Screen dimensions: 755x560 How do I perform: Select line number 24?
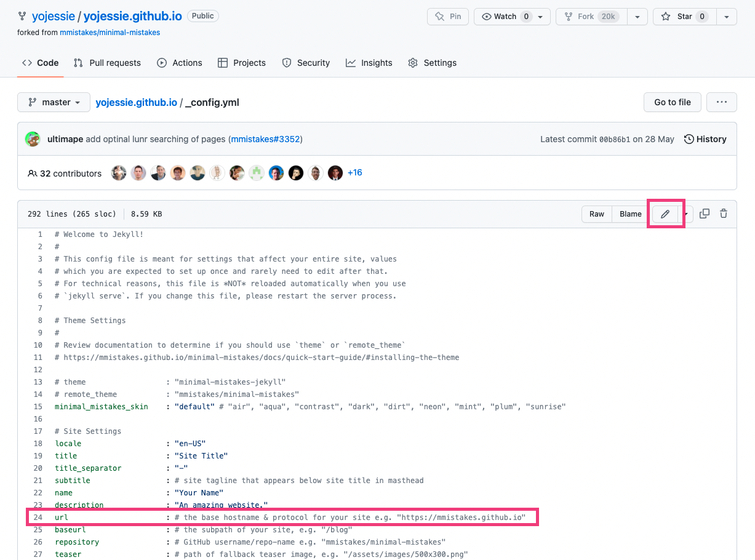38,518
